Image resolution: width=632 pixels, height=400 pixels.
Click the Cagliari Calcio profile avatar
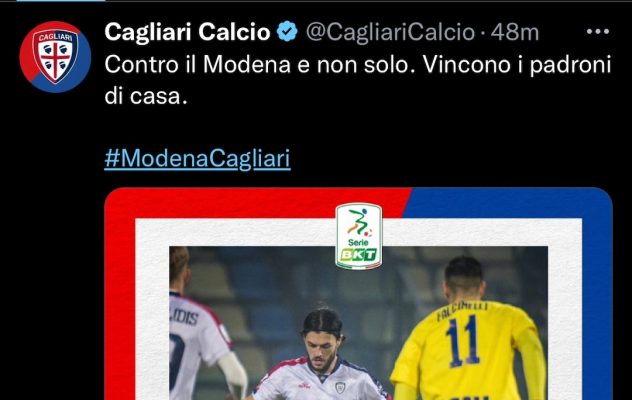[x=55, y=57]
